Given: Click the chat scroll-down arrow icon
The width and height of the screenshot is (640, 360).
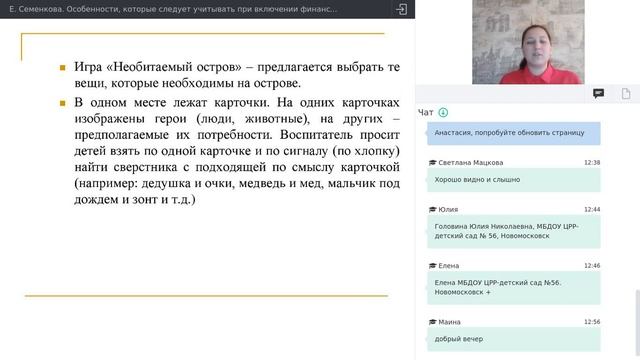Looking at the screenshot, I should 443,112.
